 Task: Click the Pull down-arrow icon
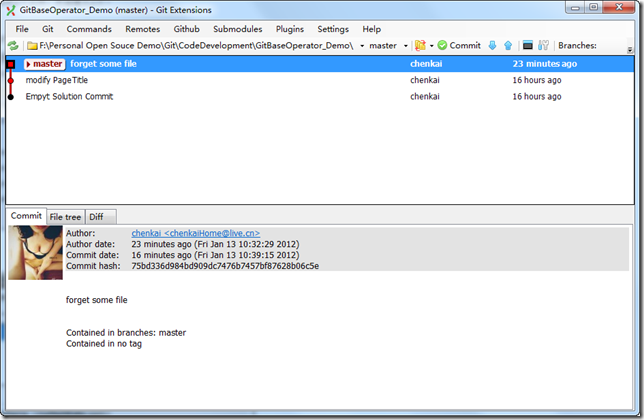click(492, 45)
